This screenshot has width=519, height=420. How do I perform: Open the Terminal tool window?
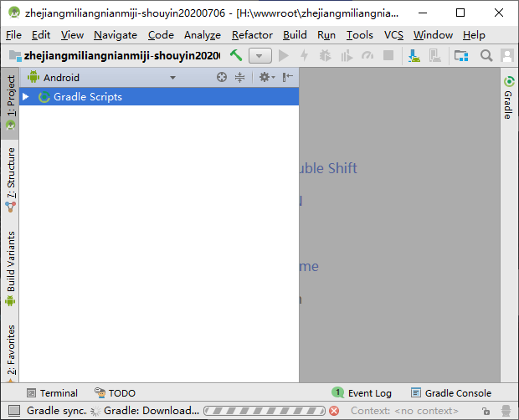pos(51,393)
